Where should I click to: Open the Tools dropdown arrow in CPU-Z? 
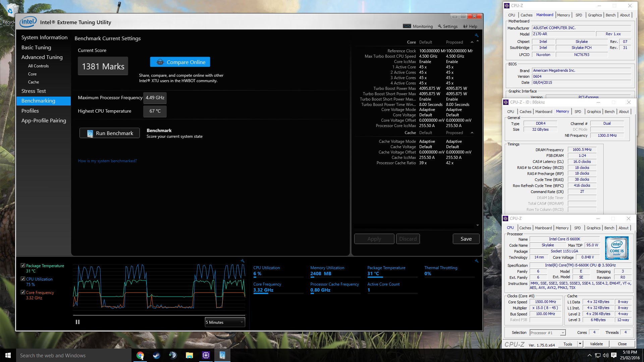pos(580,344)
